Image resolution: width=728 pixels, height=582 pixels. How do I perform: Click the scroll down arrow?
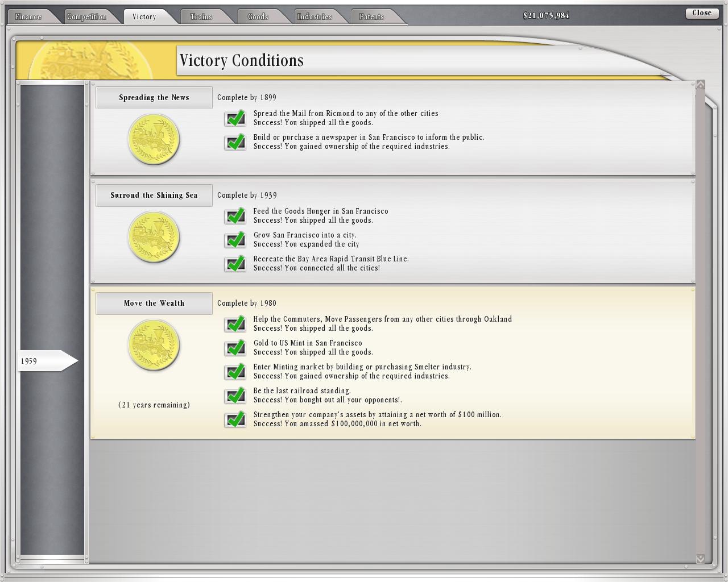coord(701,559)
